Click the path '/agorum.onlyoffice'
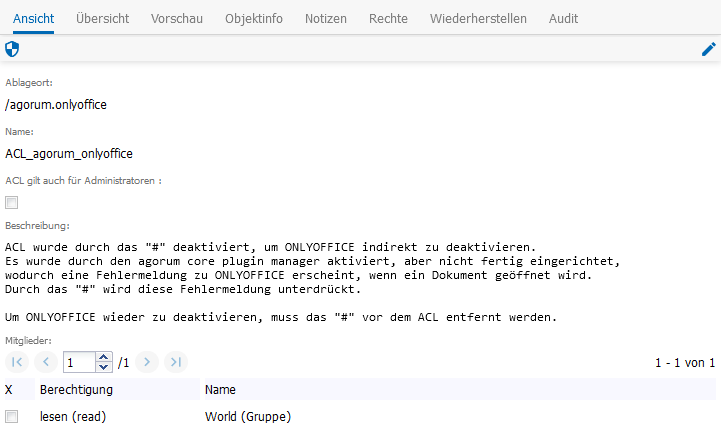721x434 pixels. tap(56, 105)
